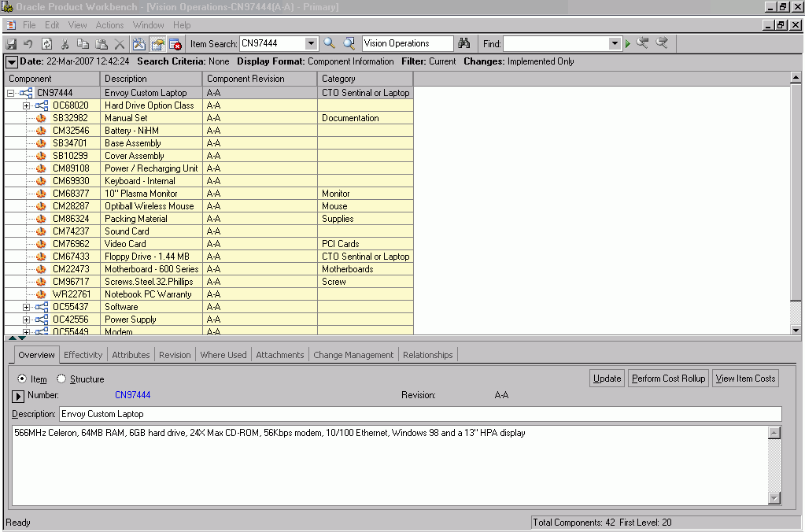
Task: Click the Oracle application icon left of File menu
Action: [x=11, y=25]
